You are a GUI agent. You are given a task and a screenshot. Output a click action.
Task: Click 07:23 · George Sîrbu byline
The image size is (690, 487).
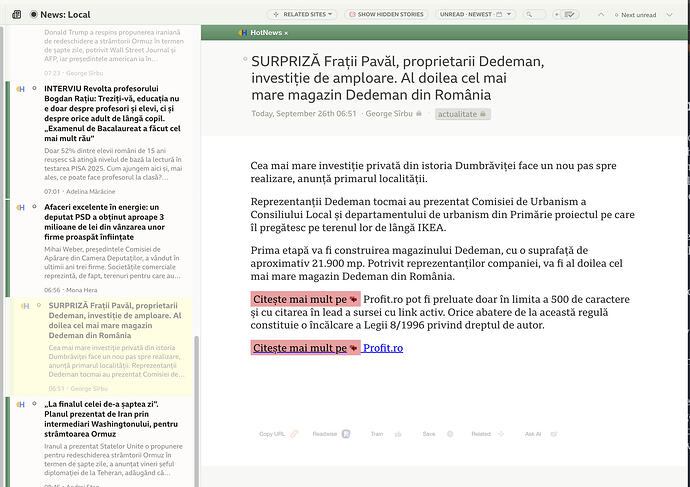(x=73, y=73)
